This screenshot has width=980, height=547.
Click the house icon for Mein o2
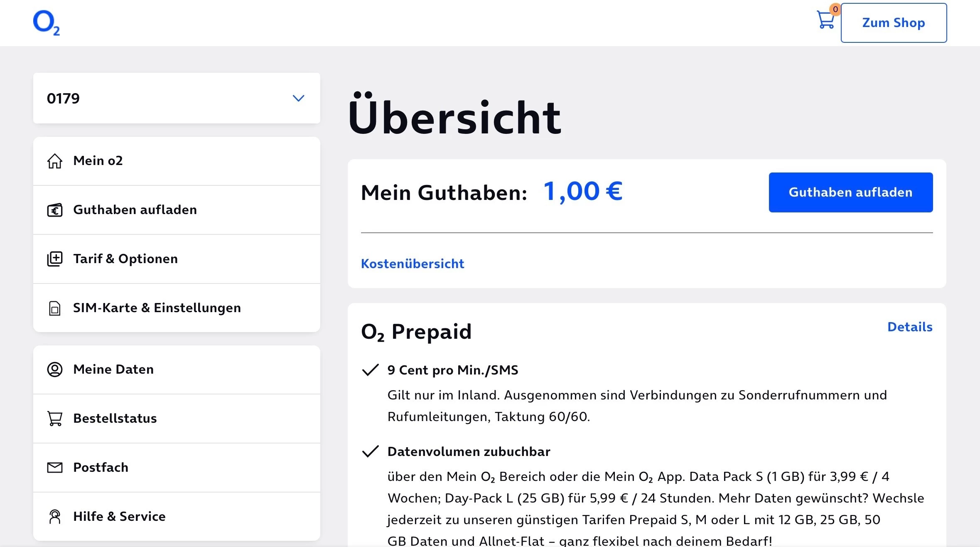54,161
